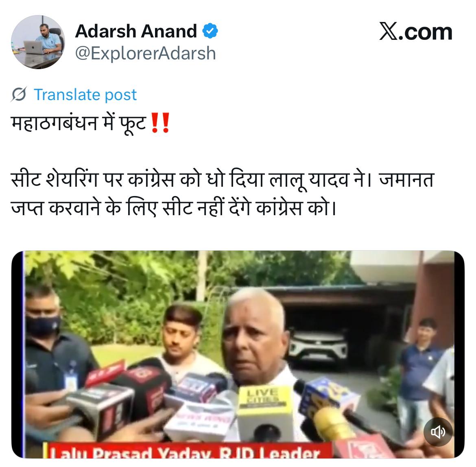Click the Adarsh Anand display name

point(136,31)
